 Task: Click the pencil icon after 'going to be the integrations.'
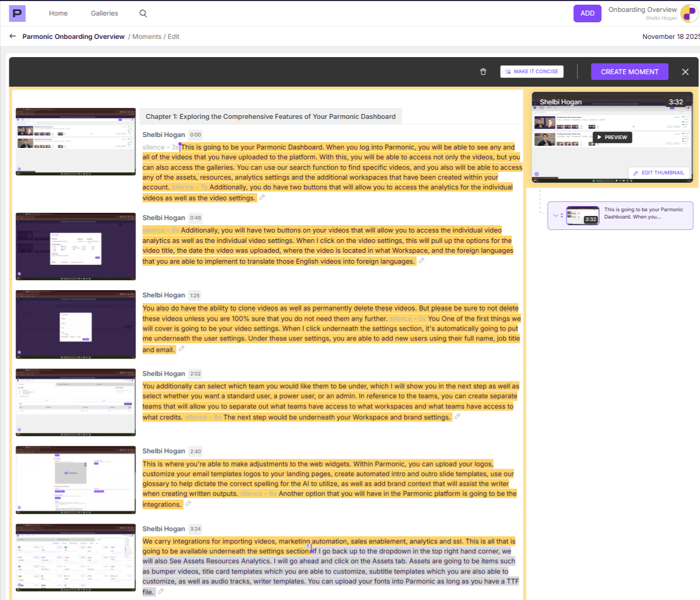point(189,503)
